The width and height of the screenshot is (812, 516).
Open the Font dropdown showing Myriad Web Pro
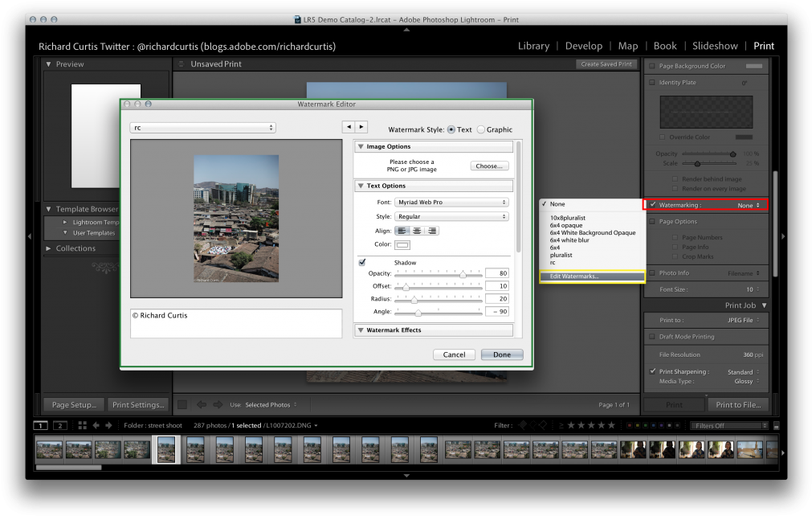coord(451,203)
